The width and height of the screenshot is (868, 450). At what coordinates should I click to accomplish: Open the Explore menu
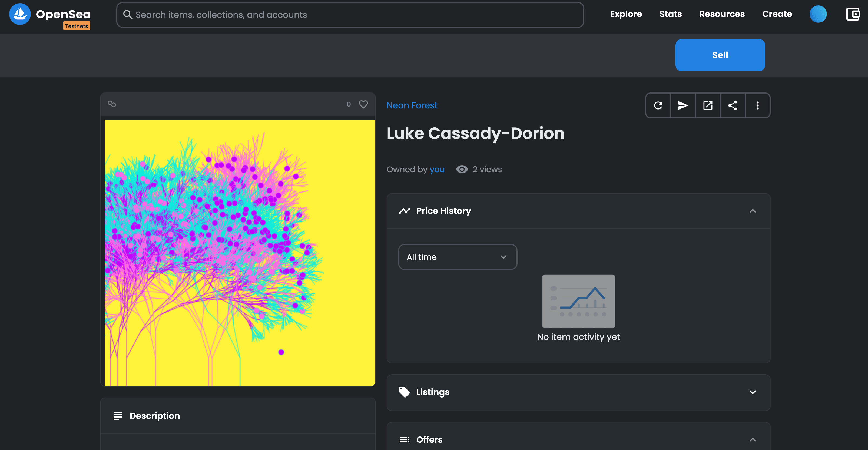[626, 14]
